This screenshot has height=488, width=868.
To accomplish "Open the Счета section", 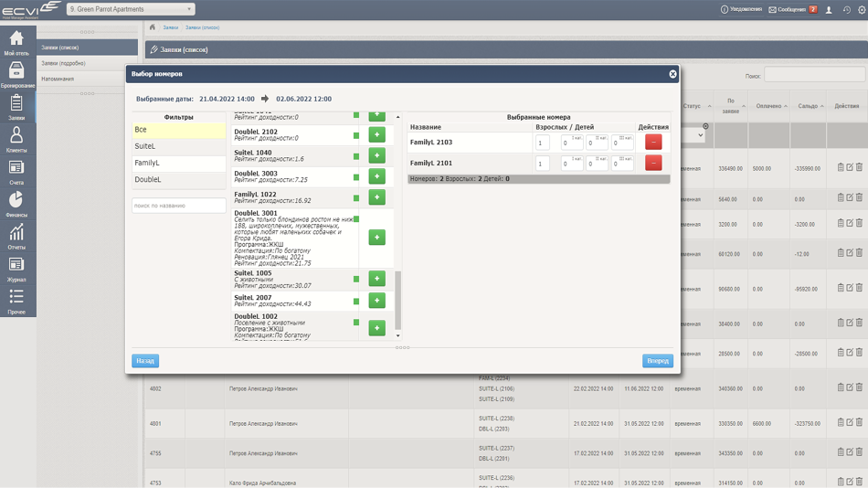I will pos(16,173).
